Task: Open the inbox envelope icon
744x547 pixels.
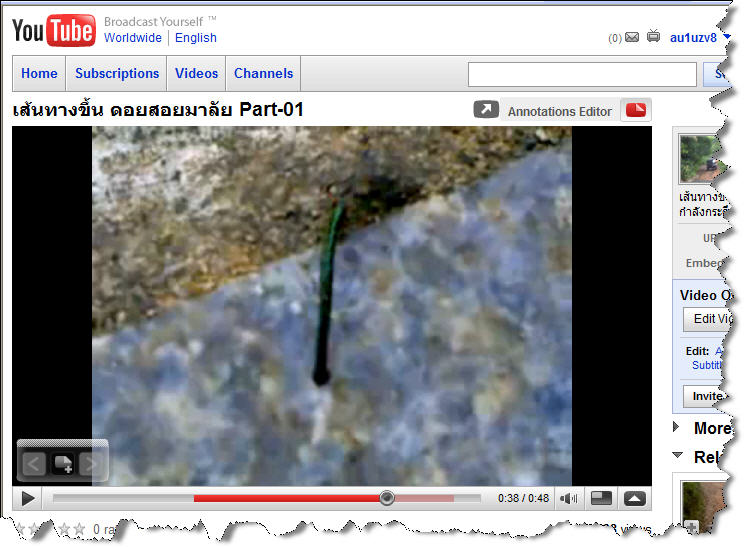Action: point(631,38)
